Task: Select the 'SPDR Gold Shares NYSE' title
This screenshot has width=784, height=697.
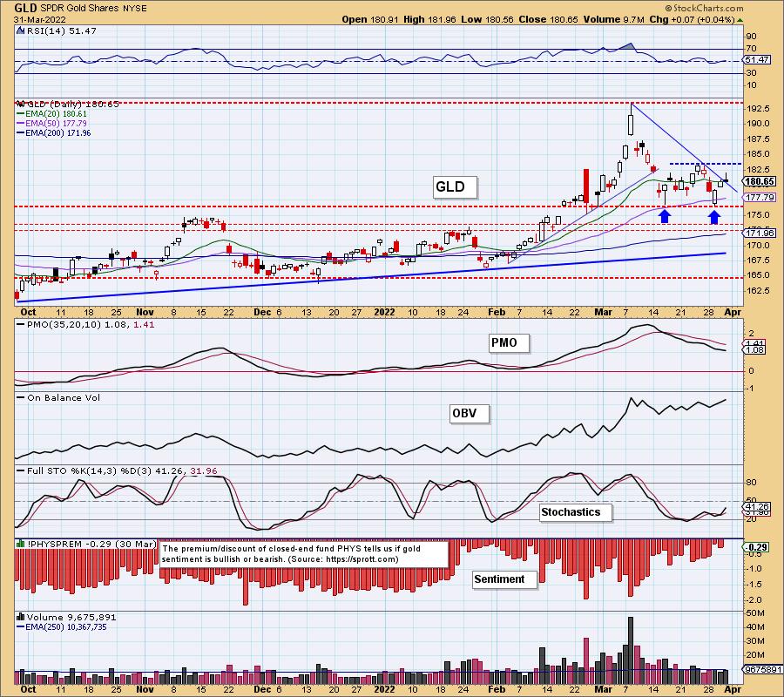Action: [x=92, y=9]
